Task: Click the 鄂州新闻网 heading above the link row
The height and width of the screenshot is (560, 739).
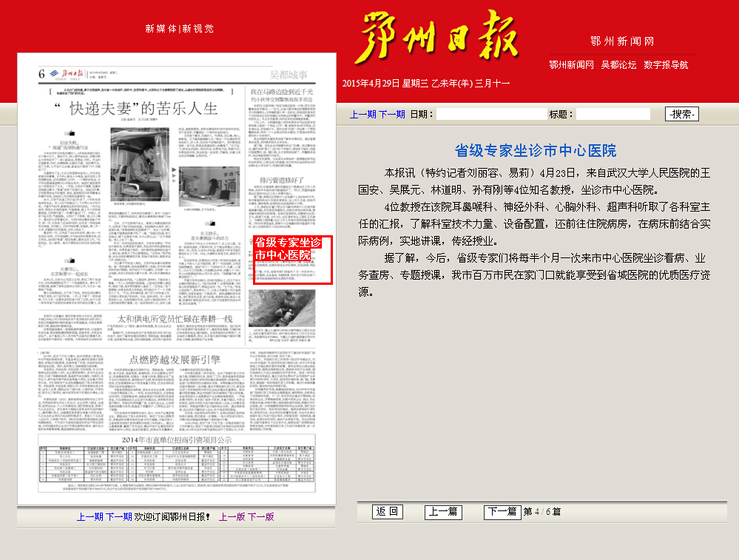Action: click(x=622, y=41)
